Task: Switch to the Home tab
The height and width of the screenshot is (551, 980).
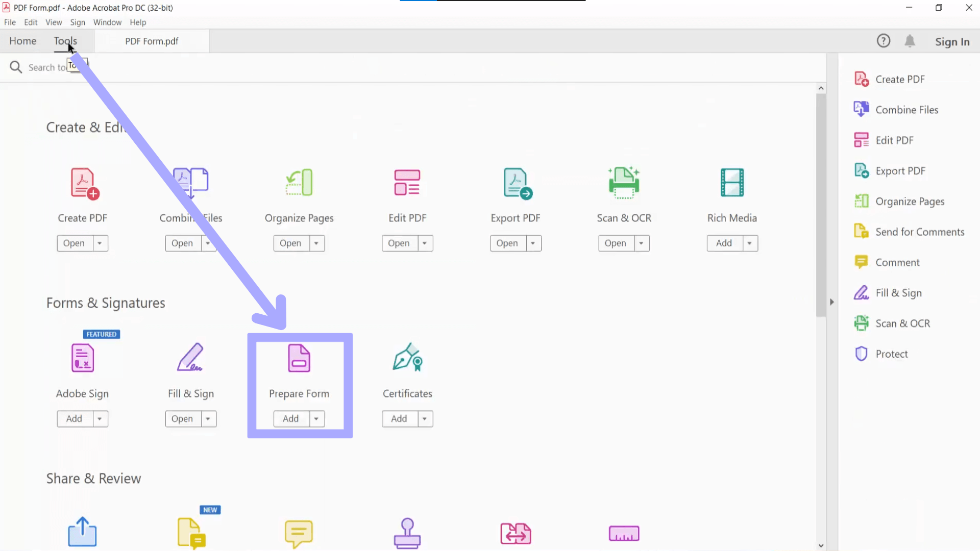Action: [x=22, y=41]
